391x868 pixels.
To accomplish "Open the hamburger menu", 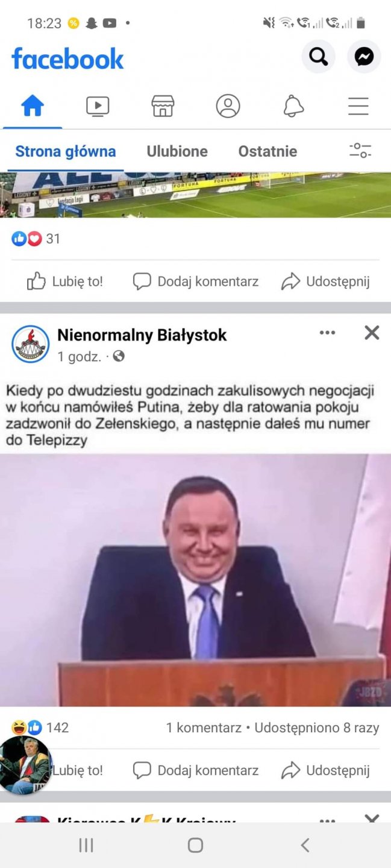I will click(358, 106).
